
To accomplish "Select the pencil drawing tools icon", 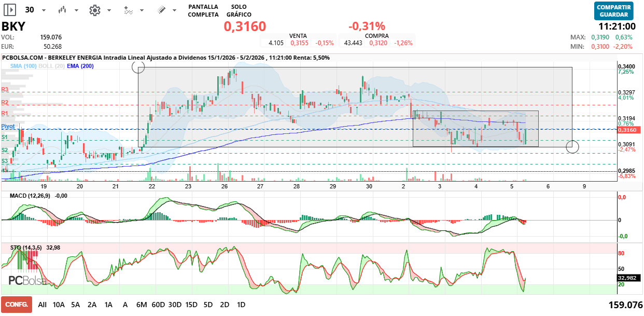I will pyautogui.click(x=161, y=10).
